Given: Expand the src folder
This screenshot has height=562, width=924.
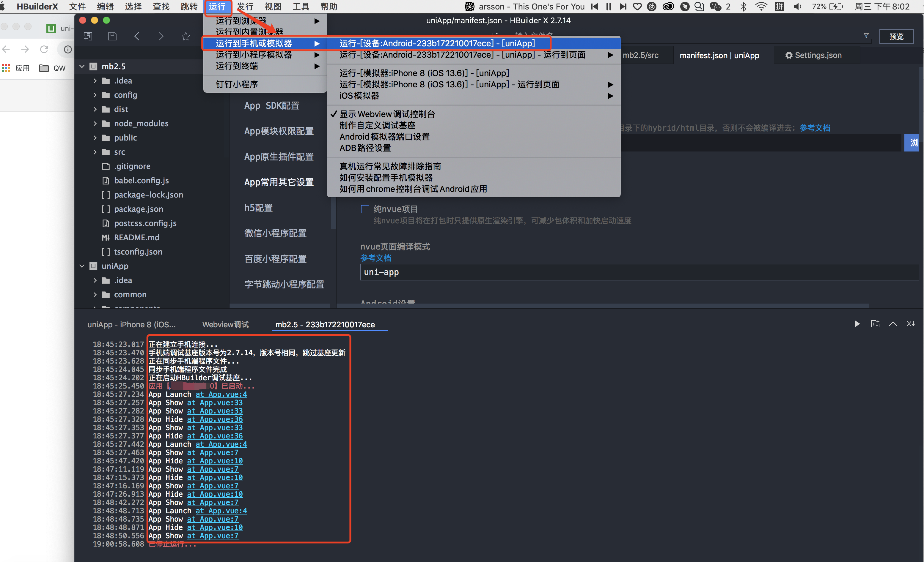Looking at the screenshot, I should pos(95,152).
